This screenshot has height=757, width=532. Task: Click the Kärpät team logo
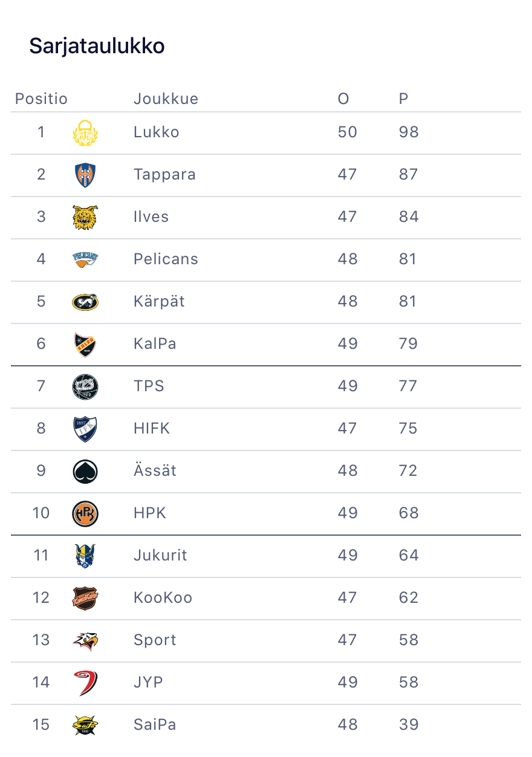coord(85,302)
